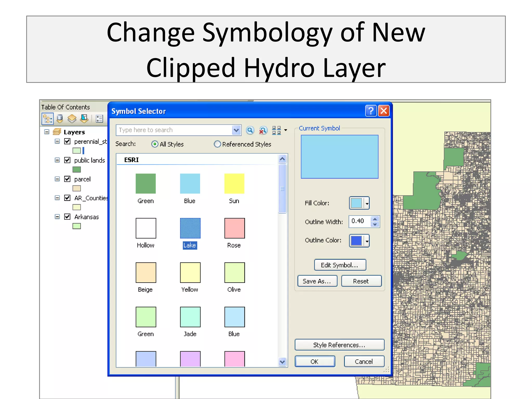Select the Referenced Styles radio button
Image resolution: width=532 pixels, height=399 pixels.
(x=217, y=144)
